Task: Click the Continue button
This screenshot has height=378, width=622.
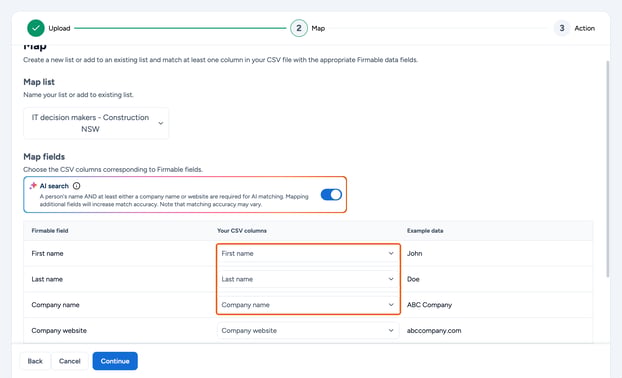Action: pos(115,361)
